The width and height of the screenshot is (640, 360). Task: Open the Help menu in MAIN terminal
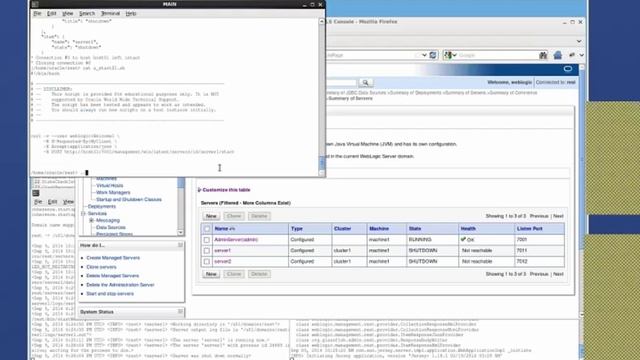[x=131, y=13]
